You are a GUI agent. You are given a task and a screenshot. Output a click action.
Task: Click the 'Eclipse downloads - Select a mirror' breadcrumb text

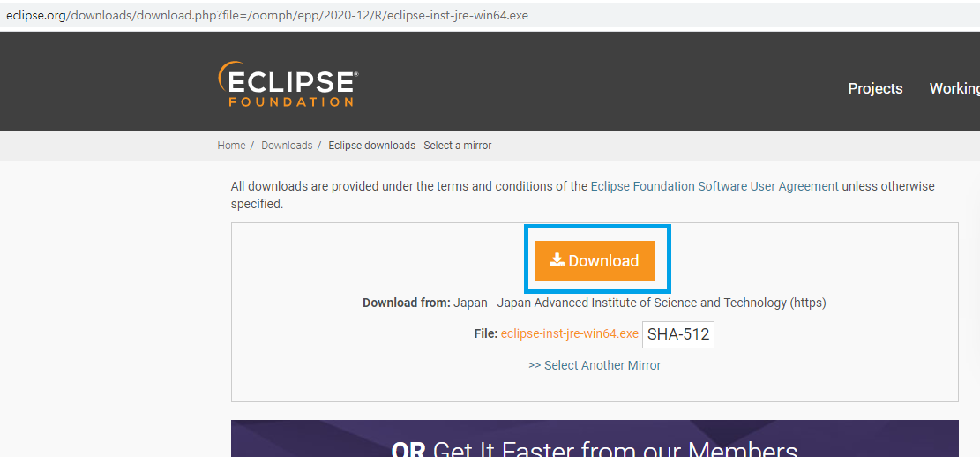pyautogui.click(x=410, y=145)
